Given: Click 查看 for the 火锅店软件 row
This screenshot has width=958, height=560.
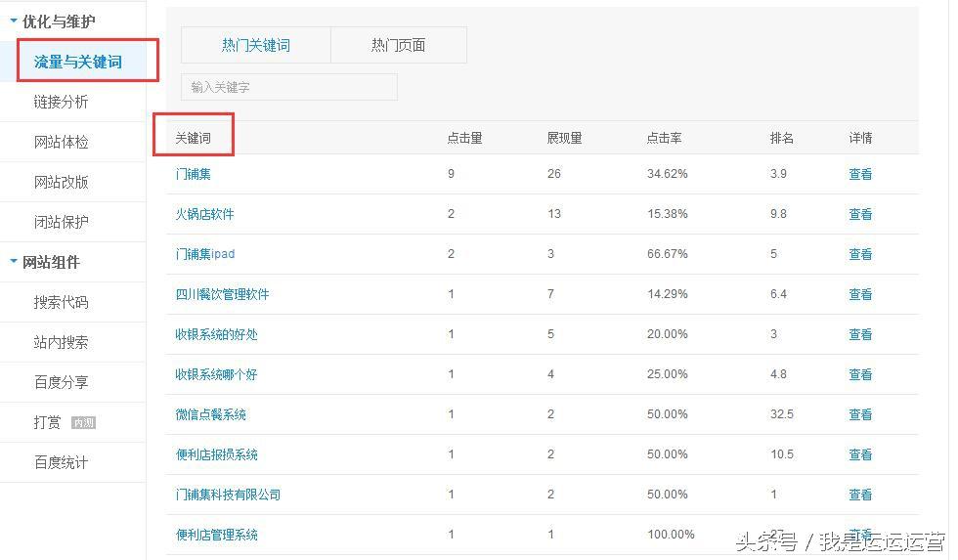Looking at the screenshot, I should pos(860,214).
